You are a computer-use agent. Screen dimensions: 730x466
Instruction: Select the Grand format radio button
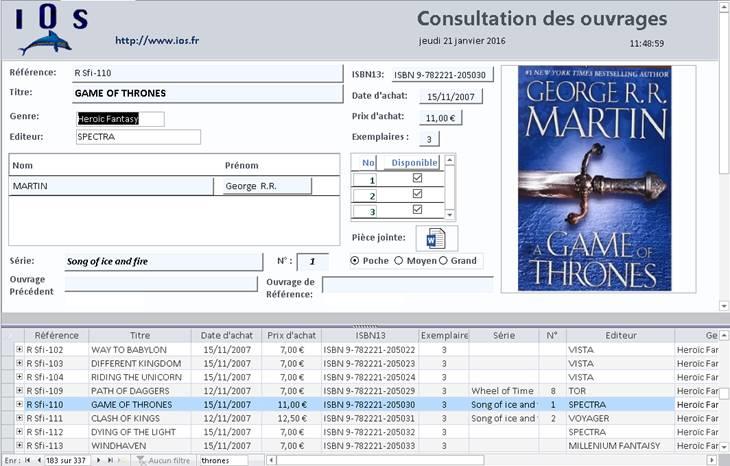(x=443, y=261)
